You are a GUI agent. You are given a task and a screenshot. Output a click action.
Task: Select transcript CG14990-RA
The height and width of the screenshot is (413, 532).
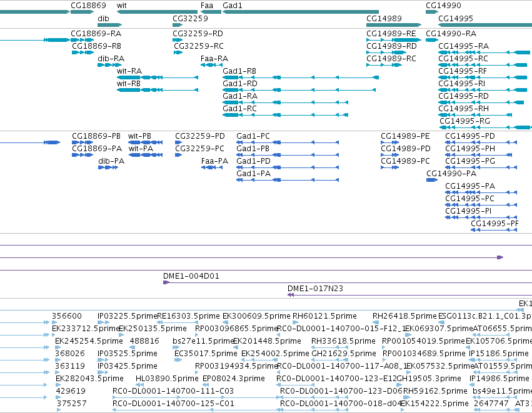(x=451, y=34)
